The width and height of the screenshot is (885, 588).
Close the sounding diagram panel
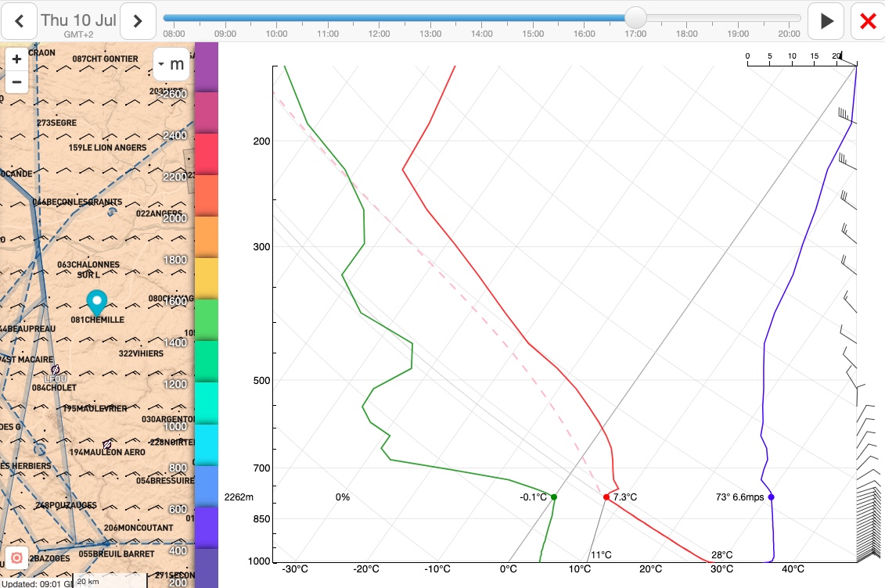tap(867, 21)
